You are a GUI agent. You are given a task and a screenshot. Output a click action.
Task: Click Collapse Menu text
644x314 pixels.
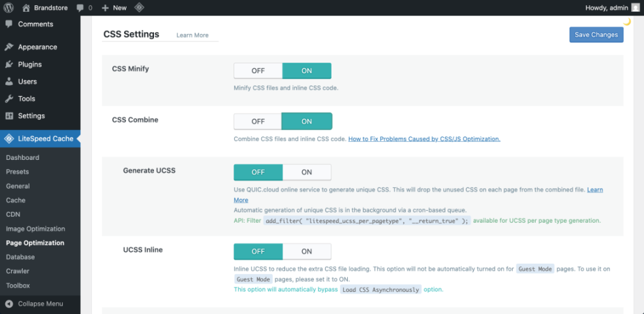click(x=40, y=304)
